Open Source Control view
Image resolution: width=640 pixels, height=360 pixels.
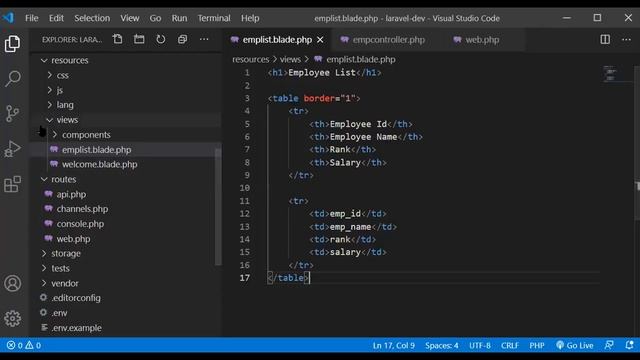(13, 113)
